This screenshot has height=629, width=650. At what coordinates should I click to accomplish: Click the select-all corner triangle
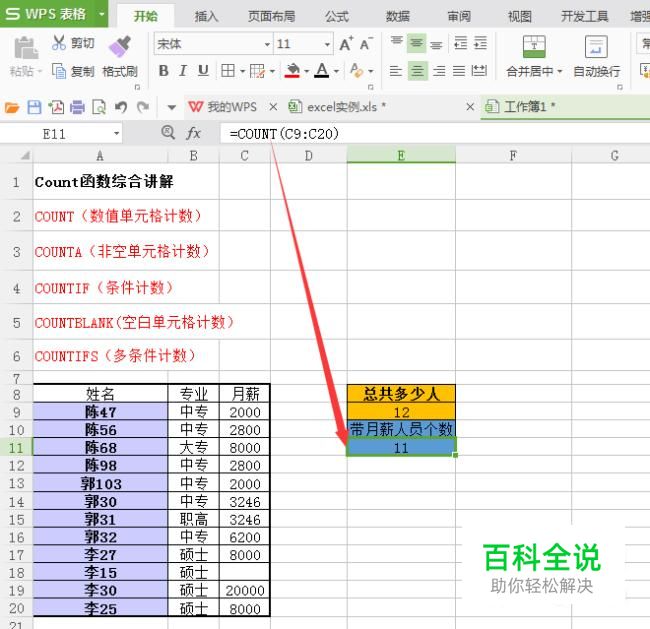coord(25,155)
